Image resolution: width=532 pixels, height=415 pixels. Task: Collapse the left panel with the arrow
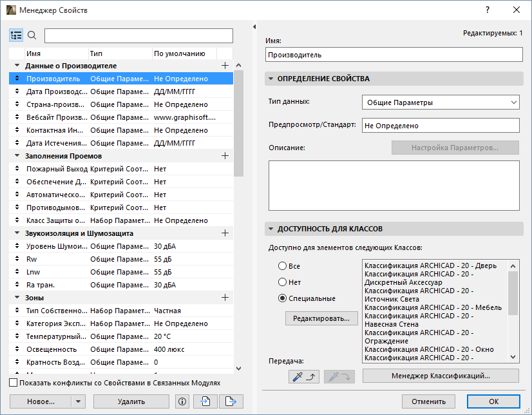(x=254, y=27)
